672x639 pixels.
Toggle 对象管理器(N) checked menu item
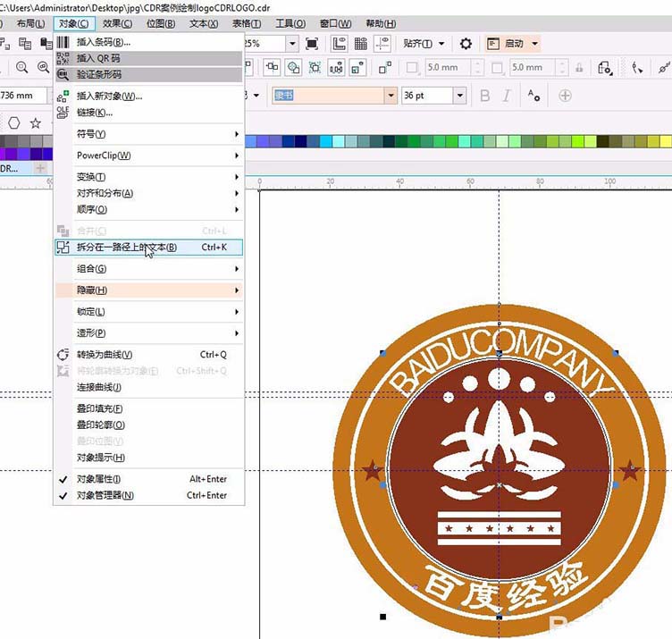pyautogui.click(x=148, y=495)
